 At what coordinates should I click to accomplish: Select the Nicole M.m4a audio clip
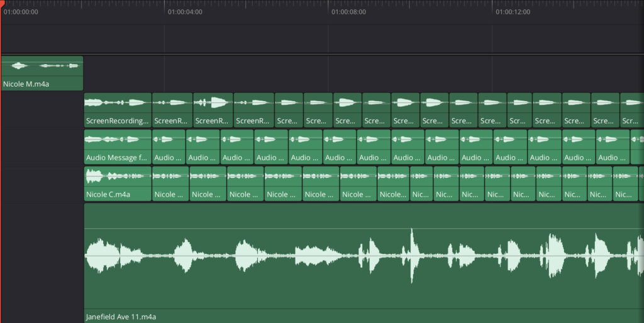pos(42,73)
